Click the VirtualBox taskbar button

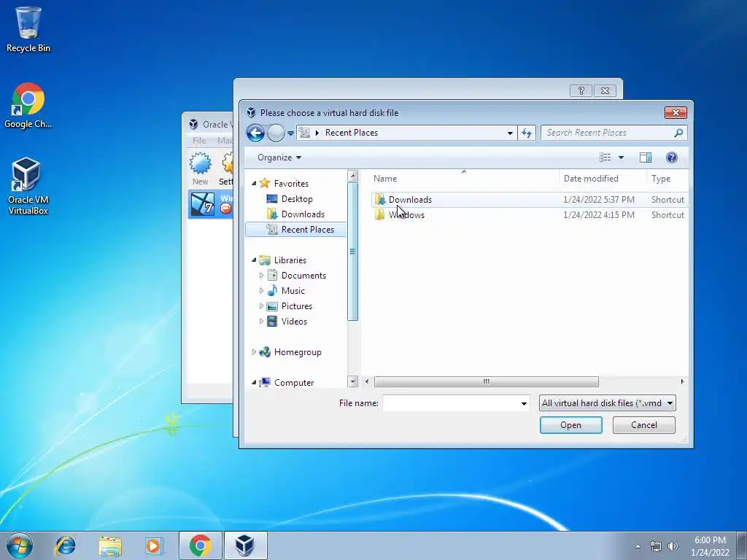pyautogui.click(x=245, y=545)
